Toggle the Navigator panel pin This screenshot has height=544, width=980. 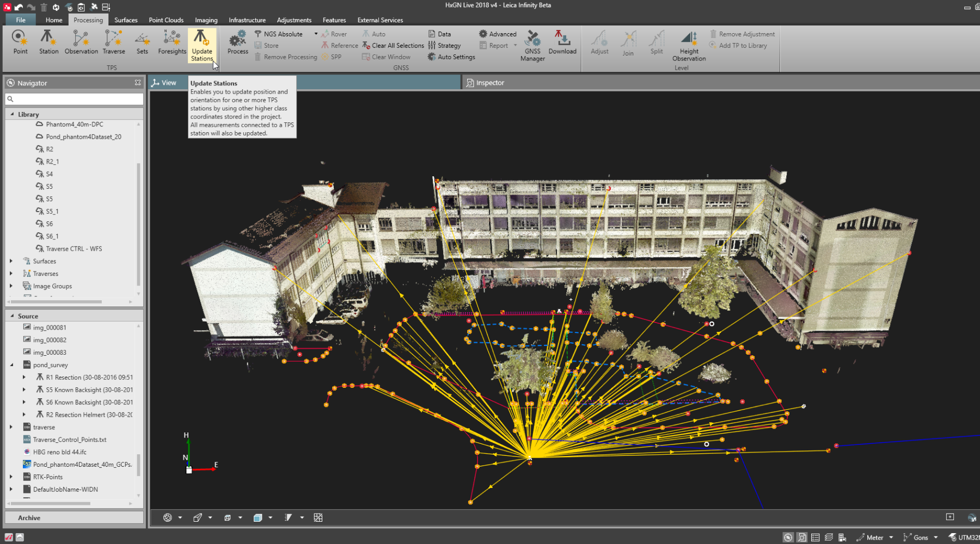coord(138,83)
